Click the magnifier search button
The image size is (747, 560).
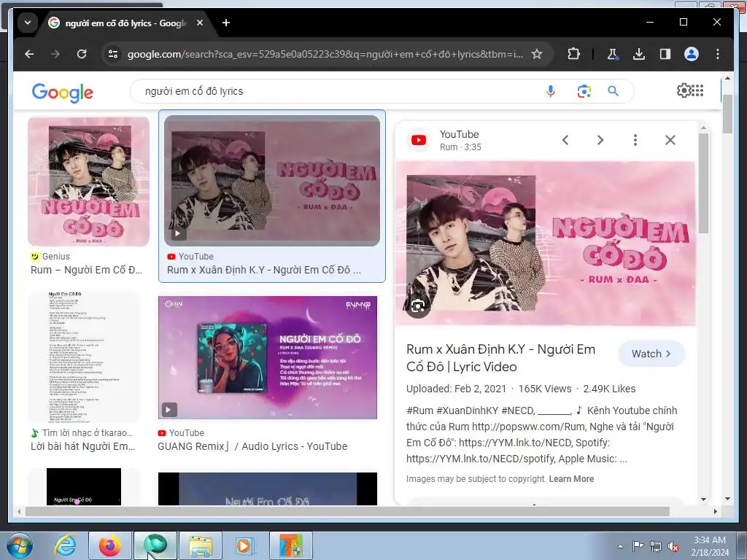pos(613,91)
